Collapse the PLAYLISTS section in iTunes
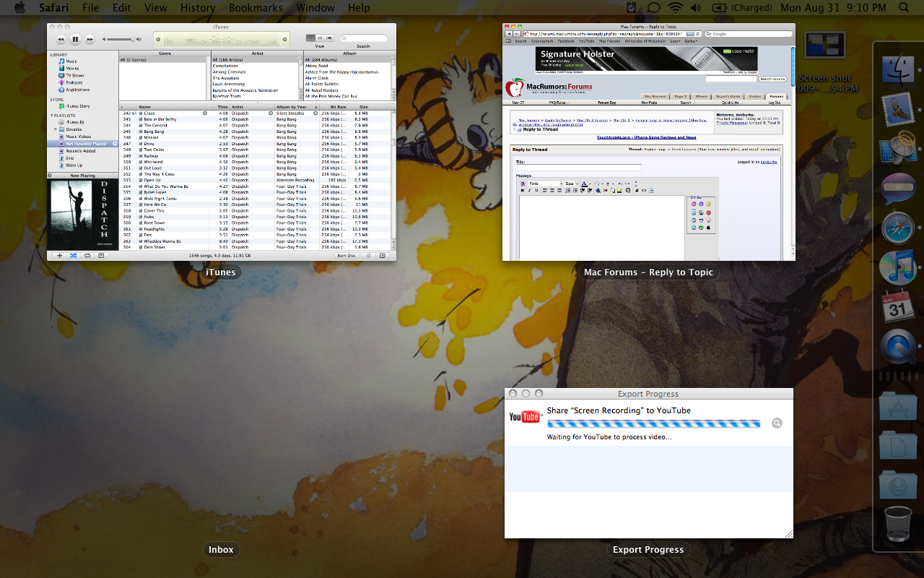This screenshot has height=578, width=924. click(52, 116)
